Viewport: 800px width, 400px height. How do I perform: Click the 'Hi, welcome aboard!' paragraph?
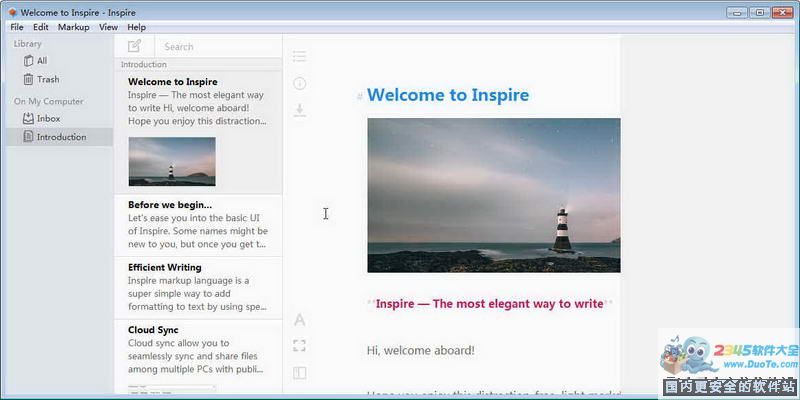420,351
